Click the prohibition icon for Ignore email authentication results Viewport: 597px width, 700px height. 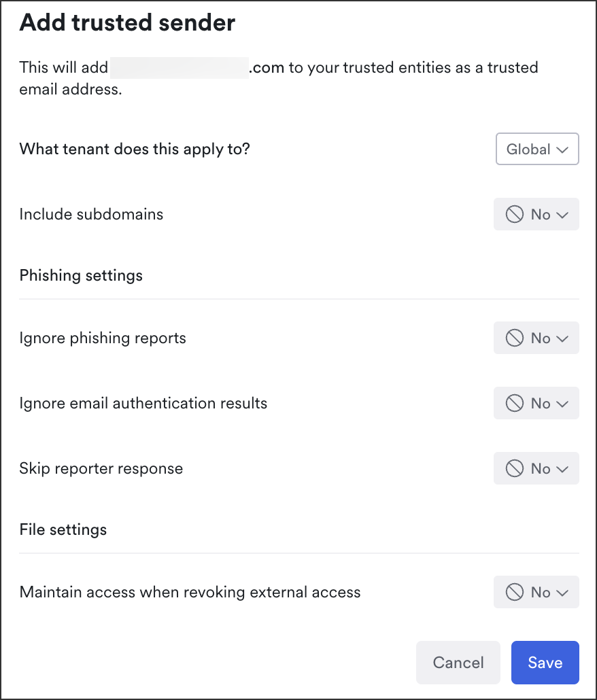(515, 403)
